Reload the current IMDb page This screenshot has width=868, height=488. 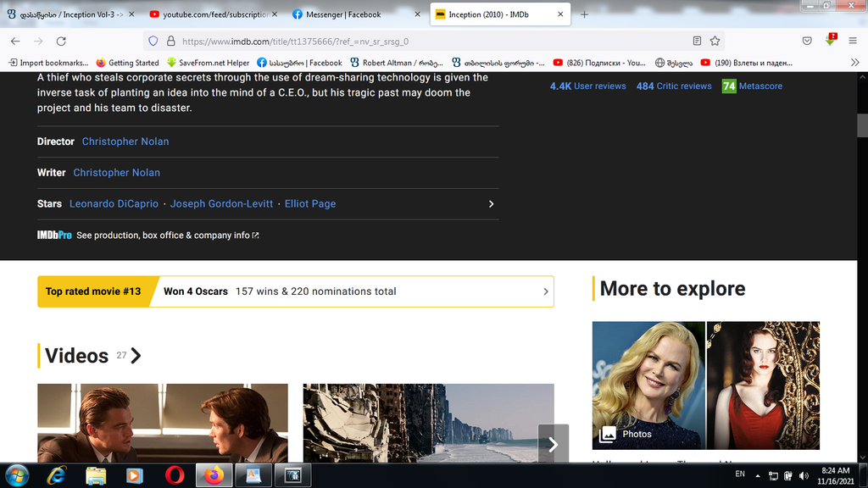(61, 41)
